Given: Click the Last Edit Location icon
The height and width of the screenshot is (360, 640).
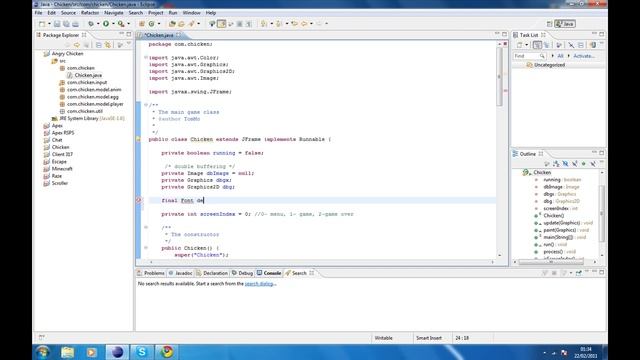Looking at the screenshot, I should pos(294,24).
